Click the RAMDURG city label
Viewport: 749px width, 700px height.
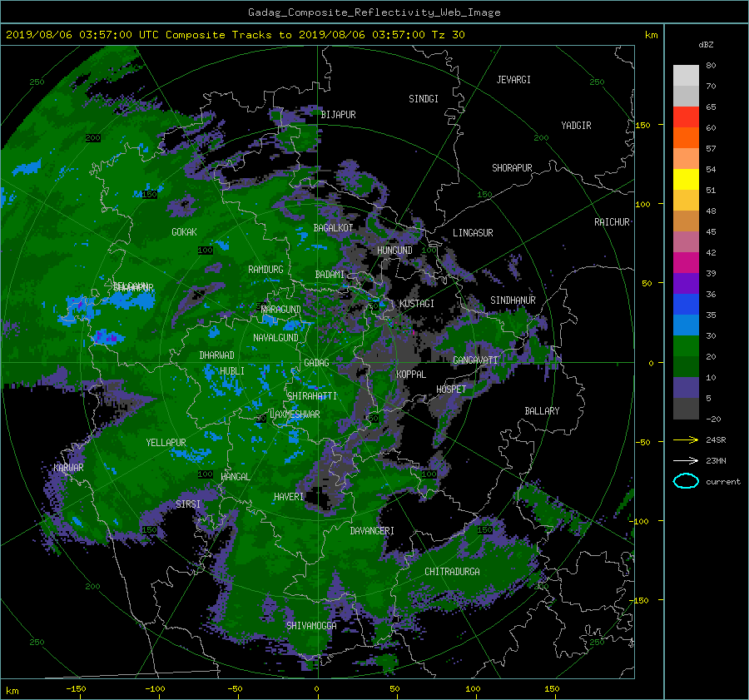(x=265, y=270)
